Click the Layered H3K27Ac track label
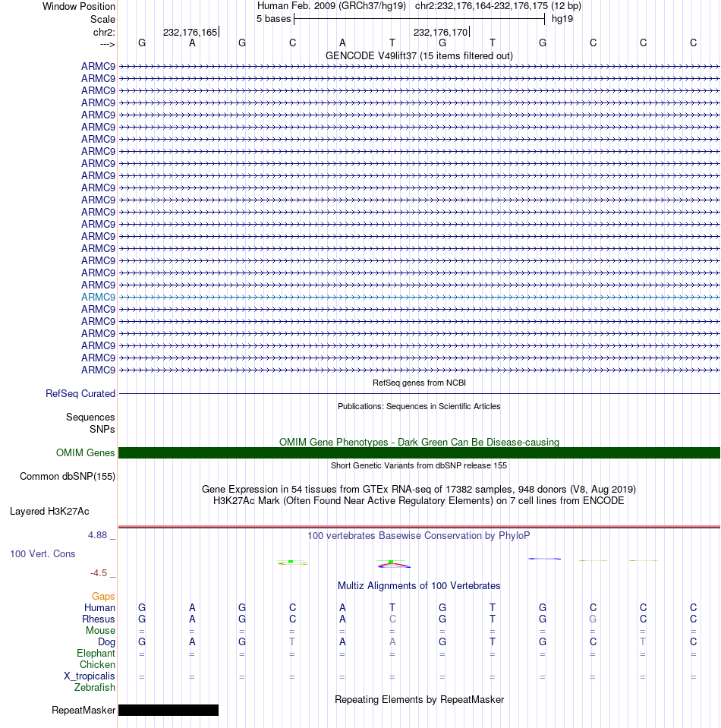 49,512
